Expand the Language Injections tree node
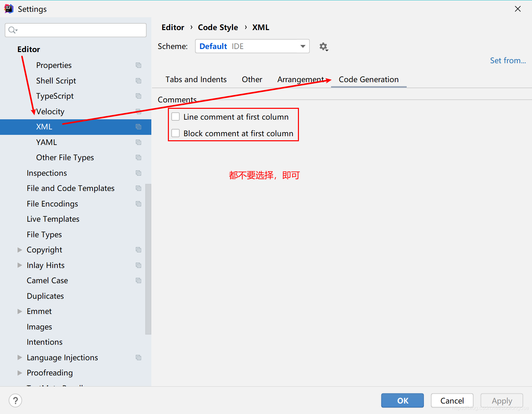Image resolution: width=532 pixels, height=414 pixels. click(x=20, y=358)
